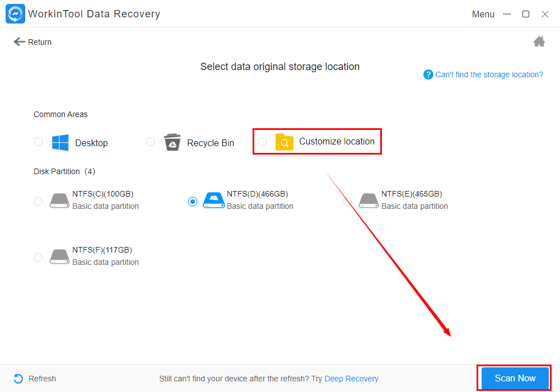Click the WorkinTool app logo icon

click(x=15, y=14)
